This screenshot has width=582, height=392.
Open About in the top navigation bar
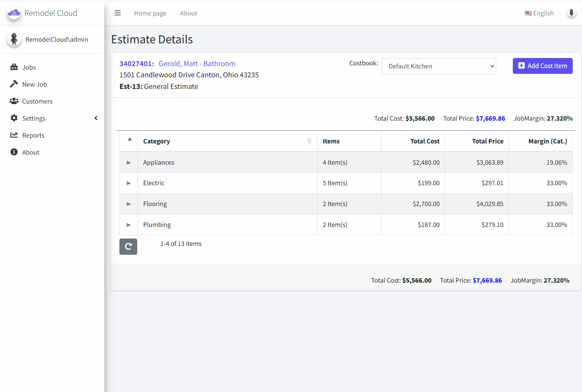(x=188, y=13)
